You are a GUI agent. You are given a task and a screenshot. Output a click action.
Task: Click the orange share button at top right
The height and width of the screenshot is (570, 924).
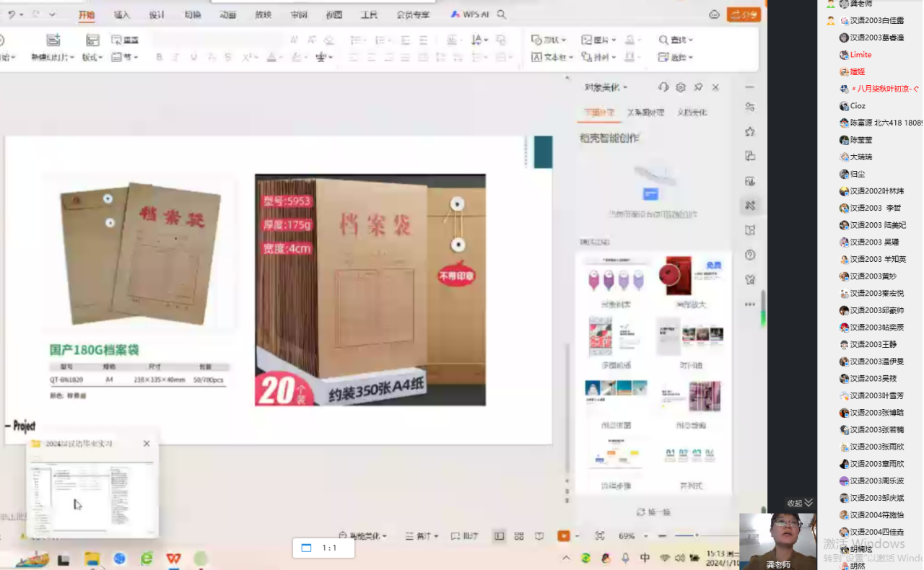[x=744, y=14]
